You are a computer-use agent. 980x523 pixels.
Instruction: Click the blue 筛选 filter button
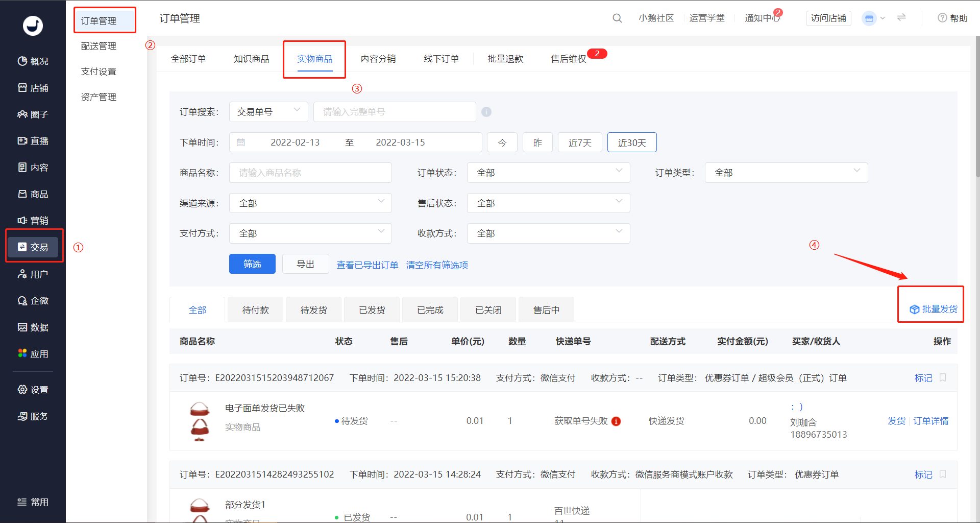[252, 264]
